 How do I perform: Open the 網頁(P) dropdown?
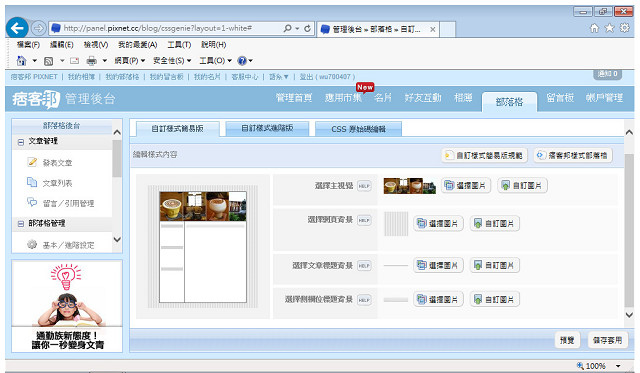[x=130, y=61]
